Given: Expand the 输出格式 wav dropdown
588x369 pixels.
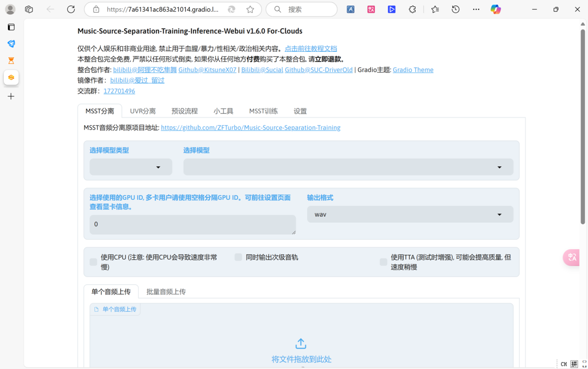Looking at the screenshot, I should click(410, 214).
